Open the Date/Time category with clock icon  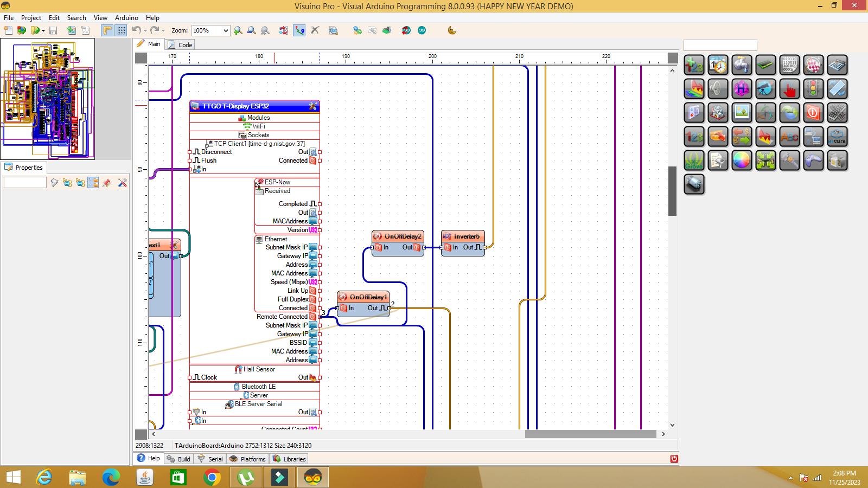(x=718, y=65)
